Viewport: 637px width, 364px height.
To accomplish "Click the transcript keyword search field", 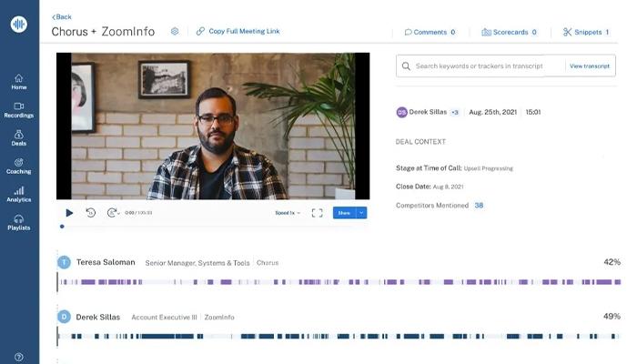I will click(480, 66).
